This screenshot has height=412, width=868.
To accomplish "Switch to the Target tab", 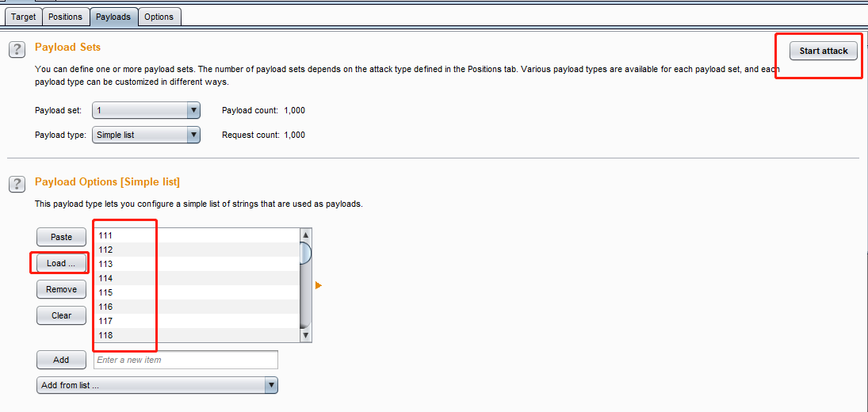I will pos(23,17).
